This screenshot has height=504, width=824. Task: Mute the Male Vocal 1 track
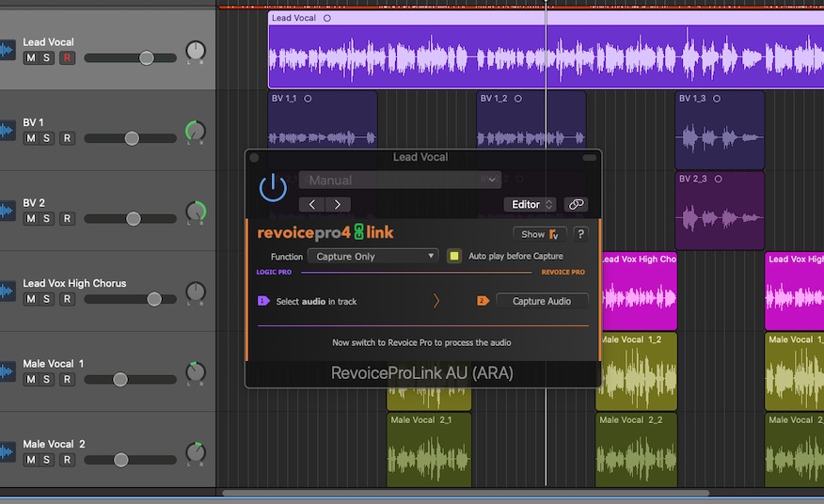[x=31, y=380]
